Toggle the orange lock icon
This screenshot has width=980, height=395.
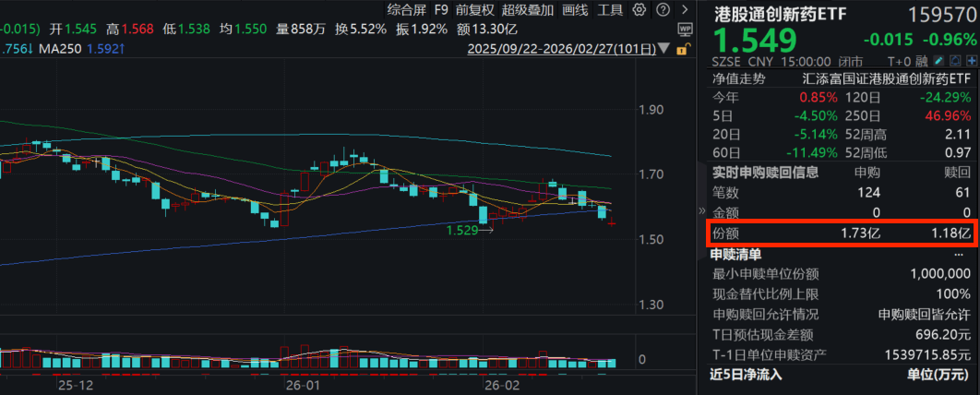682,48
